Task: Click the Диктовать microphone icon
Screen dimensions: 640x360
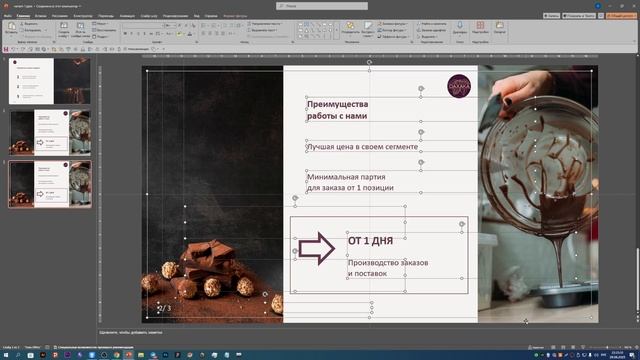Action: pyautogui.click(x=460, y=26)
